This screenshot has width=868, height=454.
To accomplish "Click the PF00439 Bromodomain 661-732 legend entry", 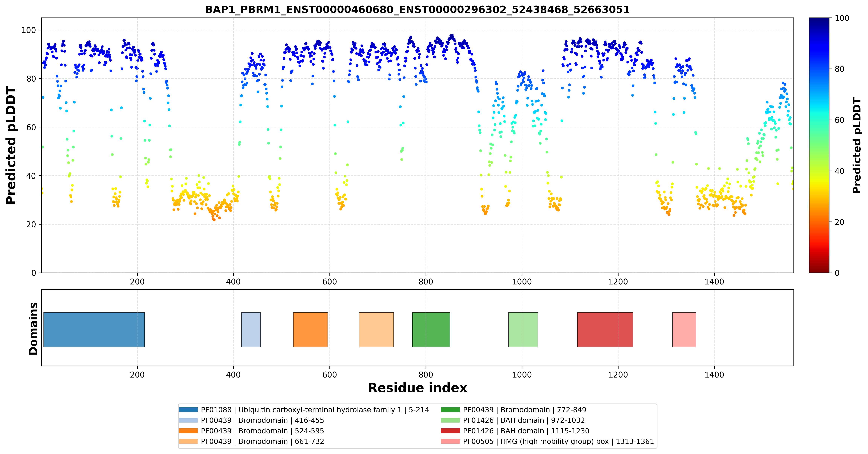I will pos(251,442).
